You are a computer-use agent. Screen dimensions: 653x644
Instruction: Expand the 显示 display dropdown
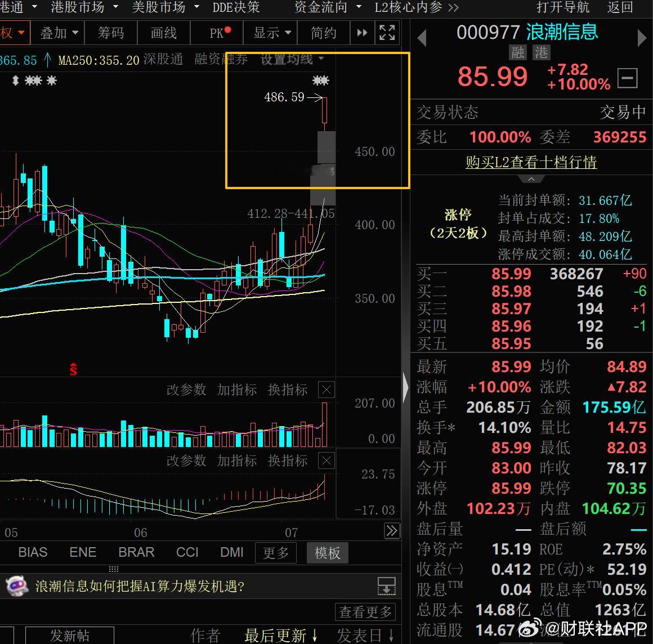[x=271, y=33]
